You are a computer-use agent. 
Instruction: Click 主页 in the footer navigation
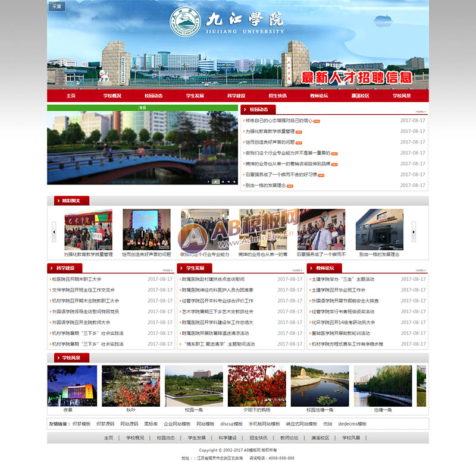click(x=109, y=438)
